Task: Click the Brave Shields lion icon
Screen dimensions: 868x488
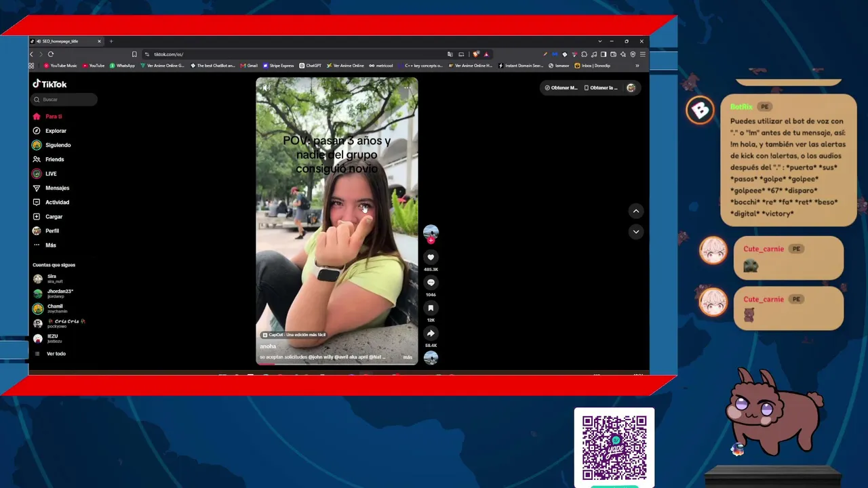Action: coord(476,54)
